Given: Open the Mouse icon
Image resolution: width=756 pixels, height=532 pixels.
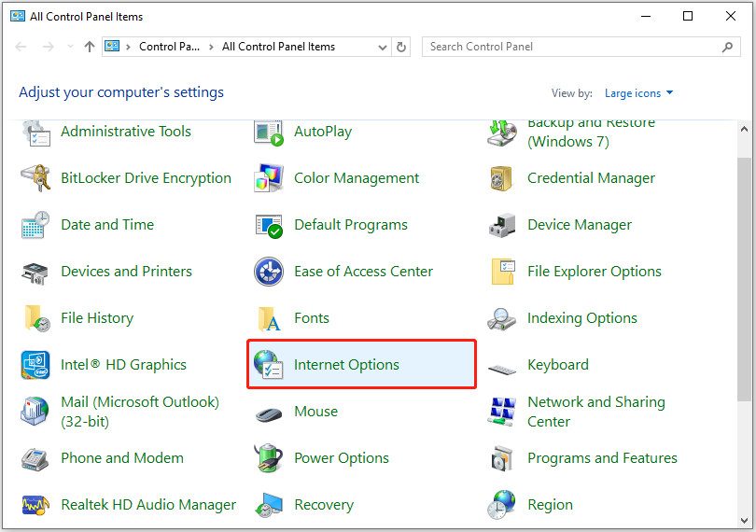Looking at the screenshot, I should (x=269, y=414).
